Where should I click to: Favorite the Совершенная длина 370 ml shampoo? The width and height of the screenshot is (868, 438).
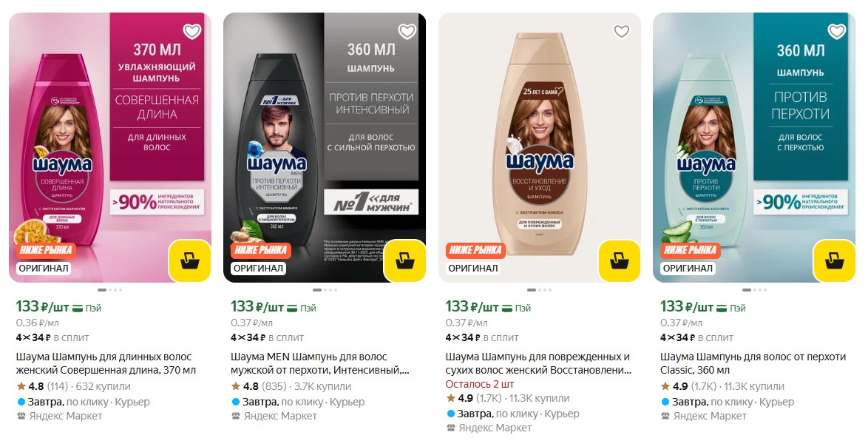pos(192,32)
